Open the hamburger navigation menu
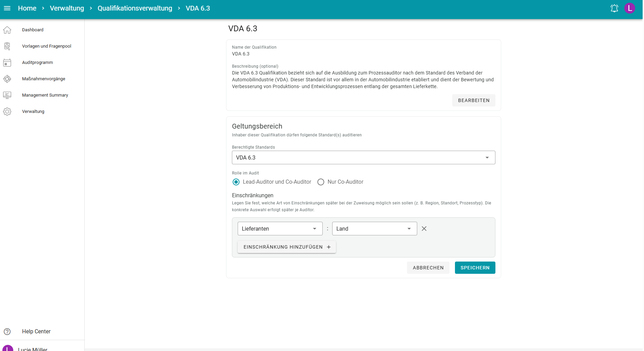This screenshot has width=644, height=351. pyautogui.click(x=7, y=8)
